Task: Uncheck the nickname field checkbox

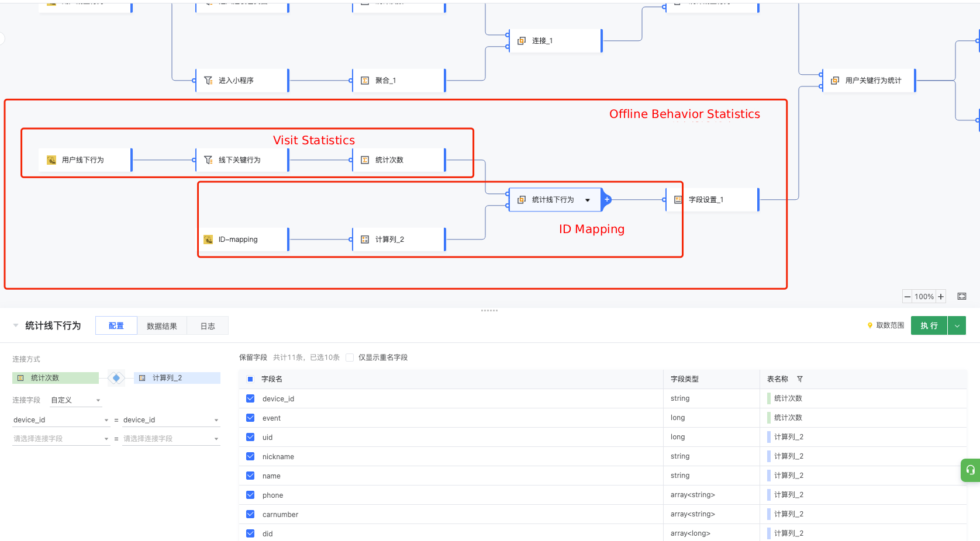Action: [x=250, y=456]
